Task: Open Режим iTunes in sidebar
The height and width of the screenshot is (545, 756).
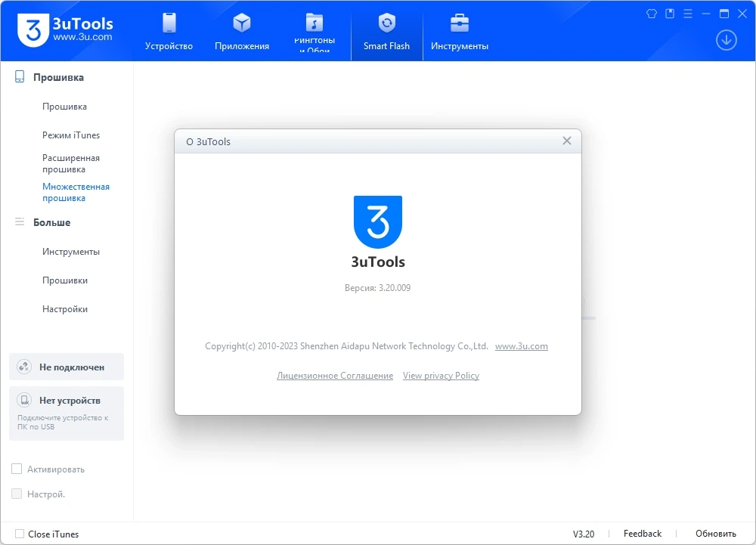Action: [71, 135]
